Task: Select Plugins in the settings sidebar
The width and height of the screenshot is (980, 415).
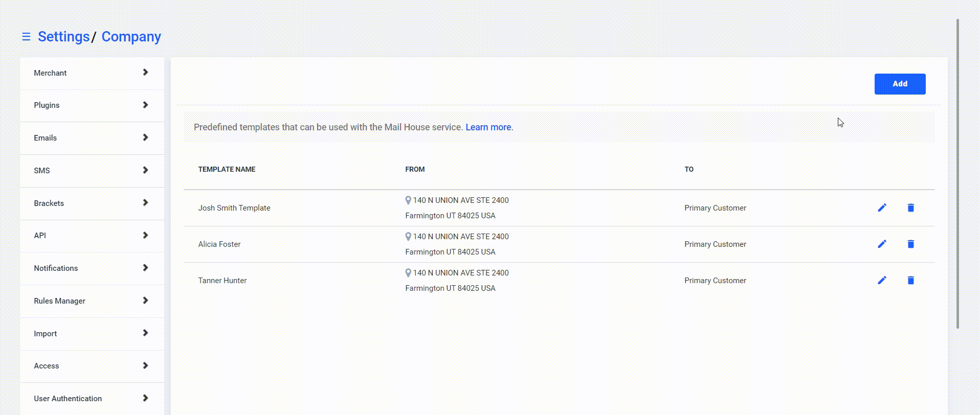Action: (x=92, y=105)
